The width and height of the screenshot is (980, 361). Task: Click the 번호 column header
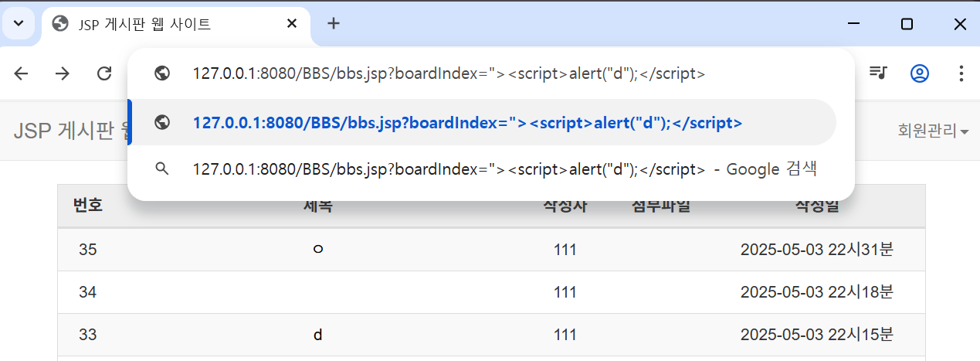pos(88,205)
